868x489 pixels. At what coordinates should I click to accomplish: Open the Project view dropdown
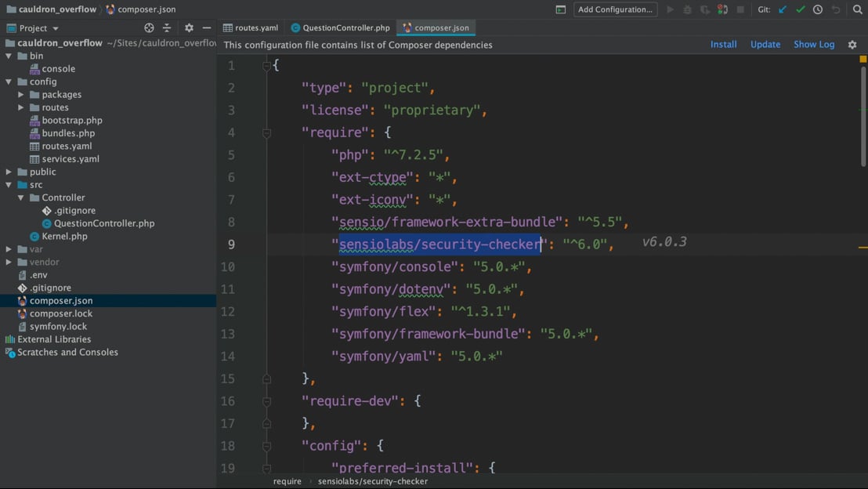pyautogui.click(x=55, y=28)
